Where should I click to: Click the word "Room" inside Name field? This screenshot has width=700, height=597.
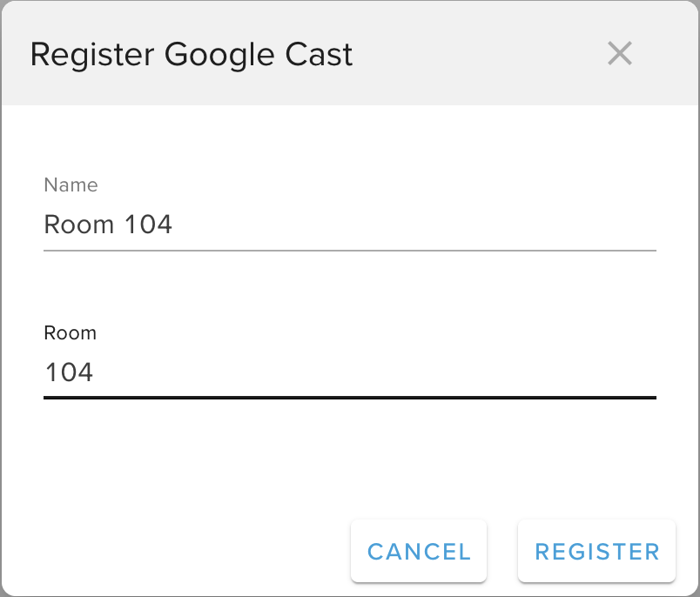(x=79, y=225)
